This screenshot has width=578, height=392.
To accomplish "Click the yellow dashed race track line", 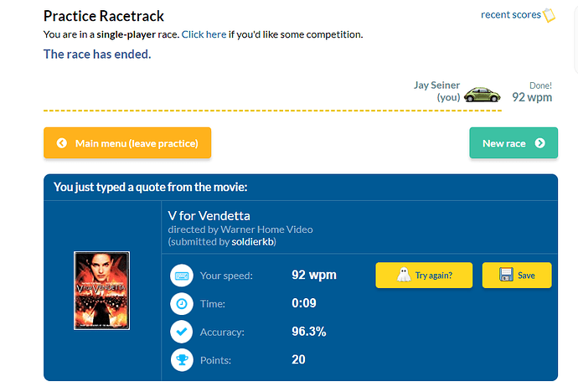I will pos(272,111).
